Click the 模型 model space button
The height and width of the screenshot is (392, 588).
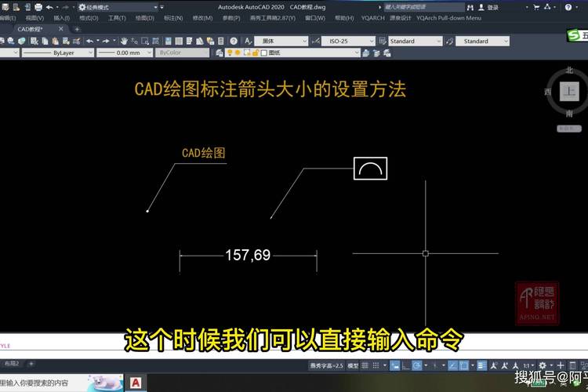click(353, 365)
